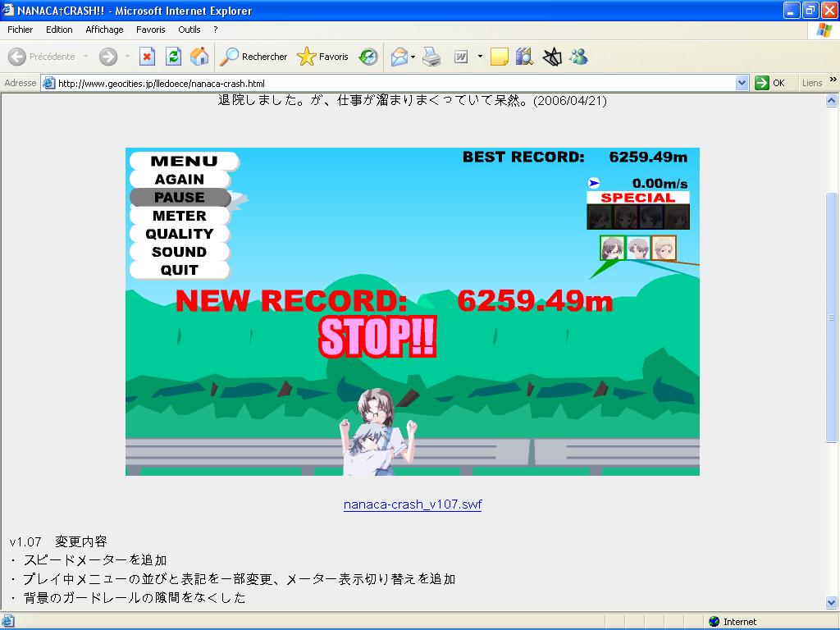Go to the home page icon
This screenshot has width=840, height=630.
(199, 57)
